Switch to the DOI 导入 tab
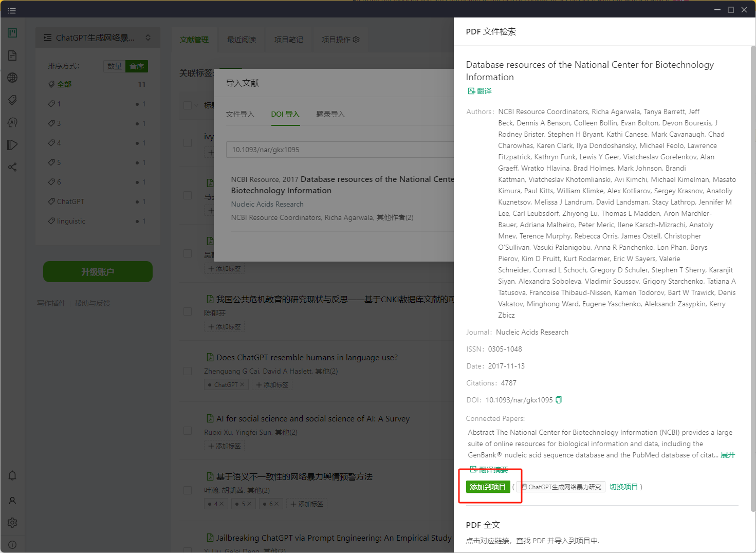Image resolution: width=756 pixels, height=553 pixels. pyautogui.click(x=285, y=114)
